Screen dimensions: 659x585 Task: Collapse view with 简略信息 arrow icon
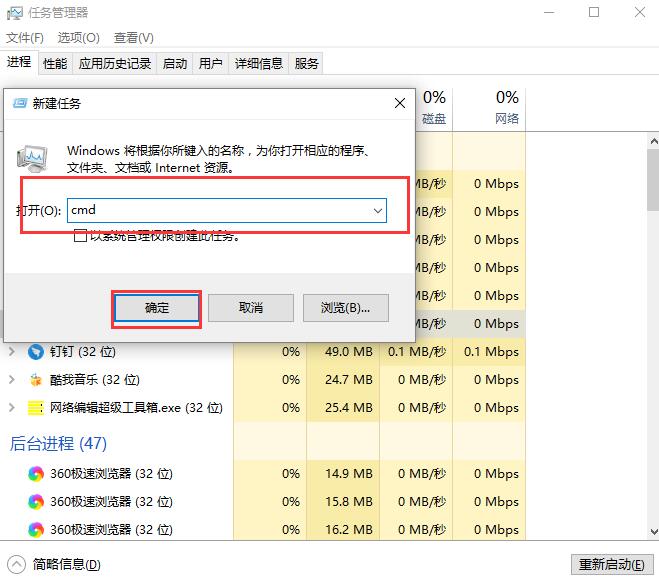click(16, 564)
